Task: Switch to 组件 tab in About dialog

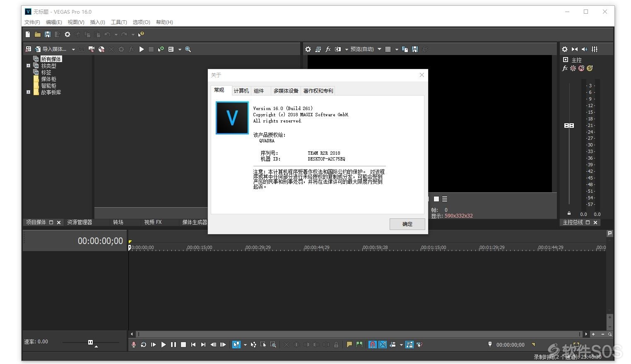Action: point(259,91)
